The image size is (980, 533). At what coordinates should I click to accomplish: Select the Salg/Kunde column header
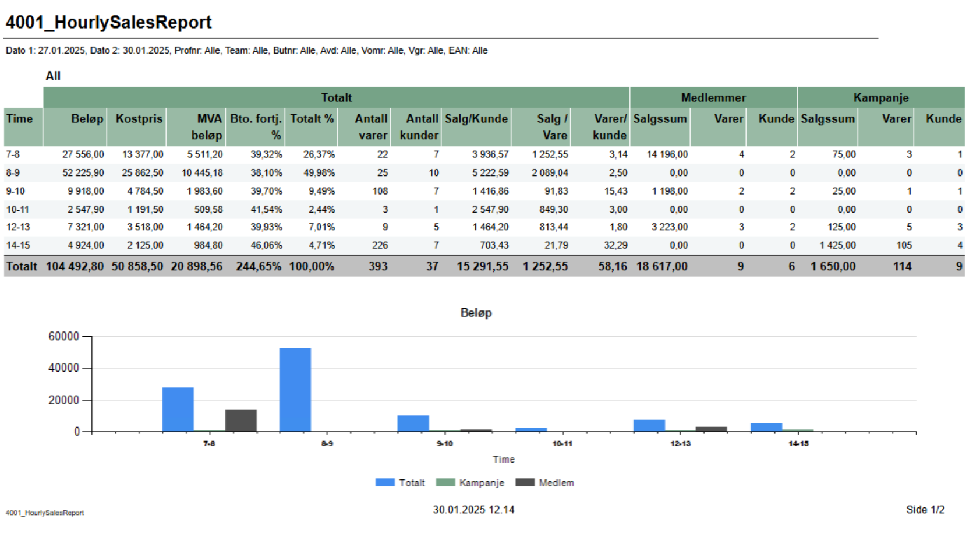coord(476,119)
